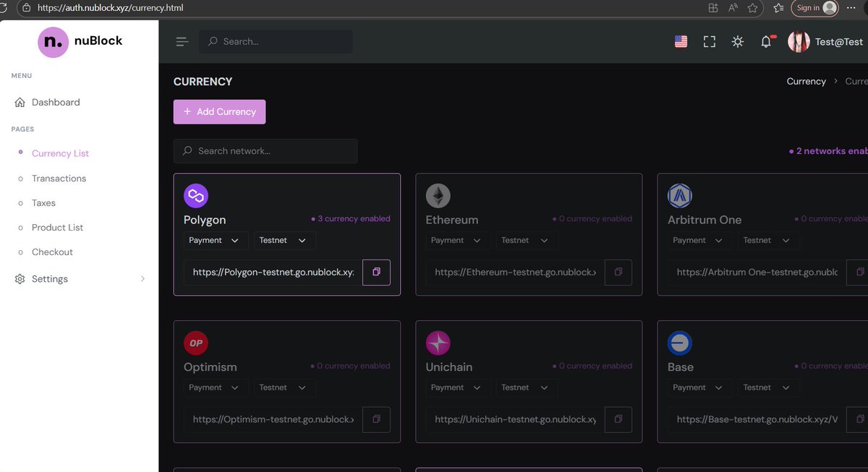The image size is (868, 472).
Task: Open Polygon Payment dropdown
Action: [x=216, y=241]
